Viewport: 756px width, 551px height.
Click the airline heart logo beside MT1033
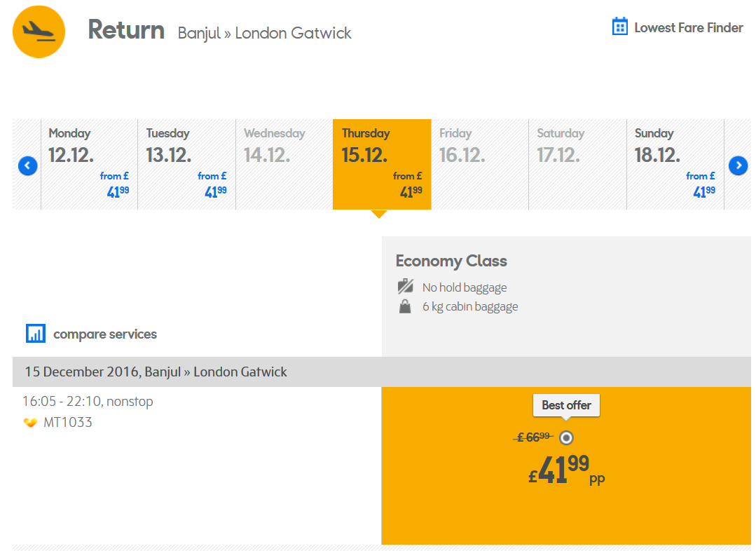(30, 423)
